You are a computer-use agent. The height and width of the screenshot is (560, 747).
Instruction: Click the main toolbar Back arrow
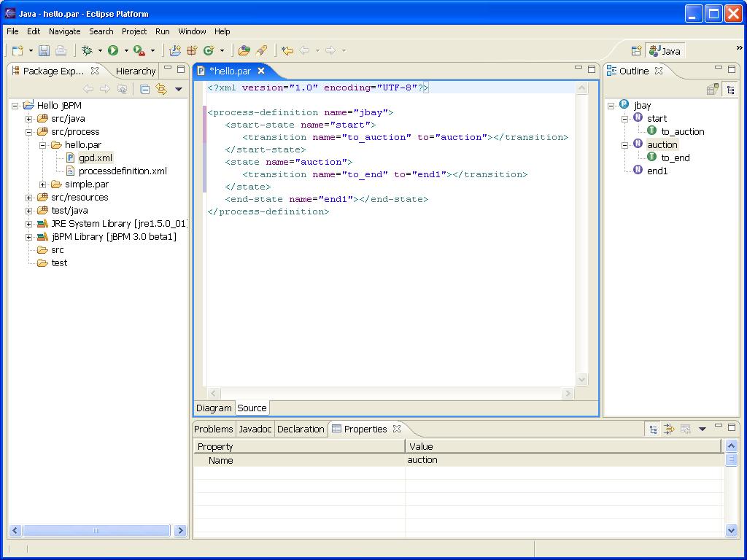pos(304,50)
